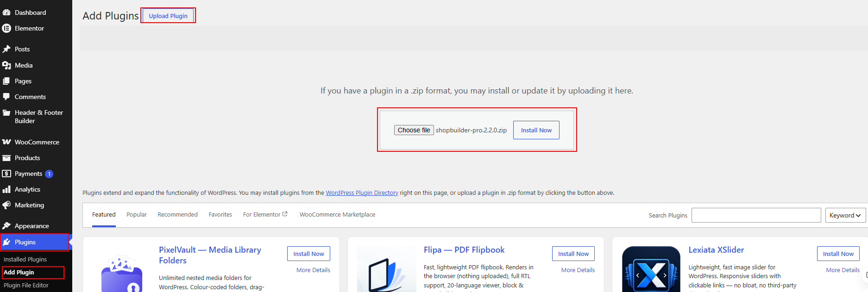Screen dimensions: 868x292
Task: Click the Pages icon in sidebar
Action: click(6, 81)
